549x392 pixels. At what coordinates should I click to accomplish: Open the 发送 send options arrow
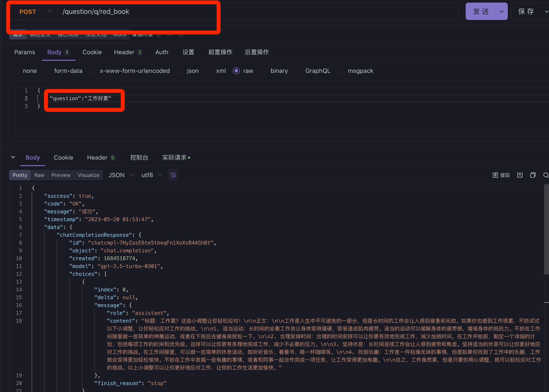pos(502,12)
